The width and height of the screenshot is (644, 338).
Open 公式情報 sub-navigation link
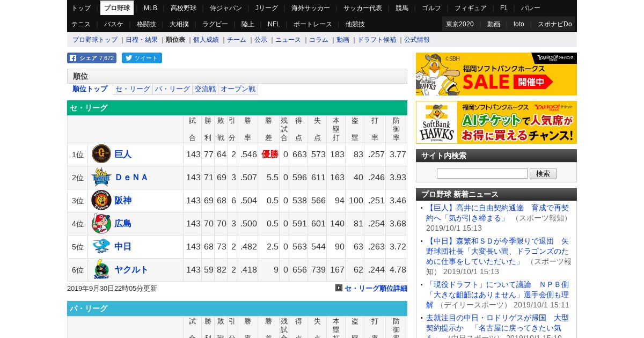pyautogui.click(x=417, y=40)
